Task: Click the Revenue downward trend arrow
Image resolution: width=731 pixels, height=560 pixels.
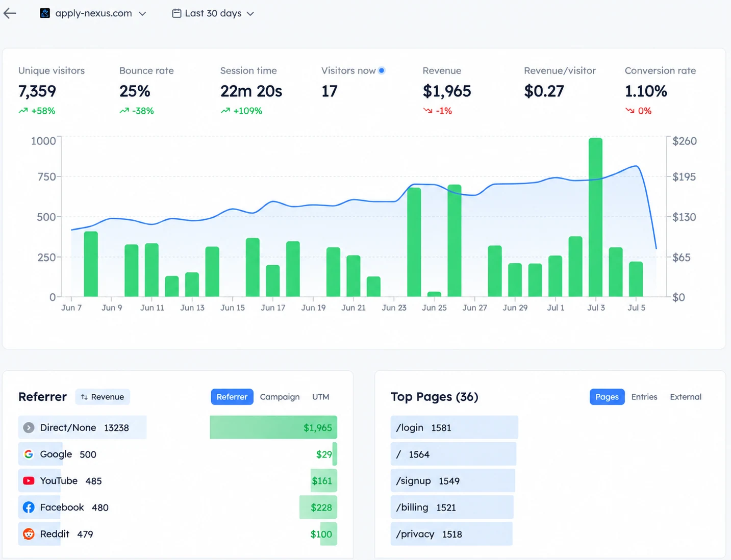Action: (x=427, y=111)
